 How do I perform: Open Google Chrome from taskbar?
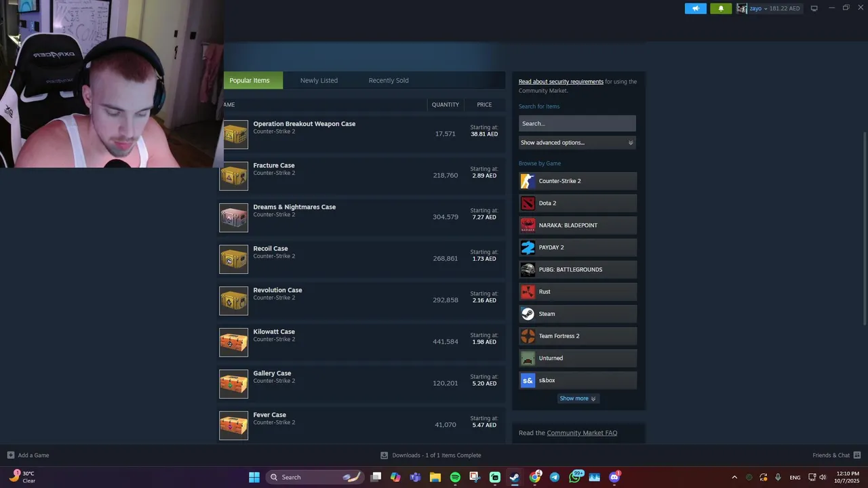tap(535, 477)
